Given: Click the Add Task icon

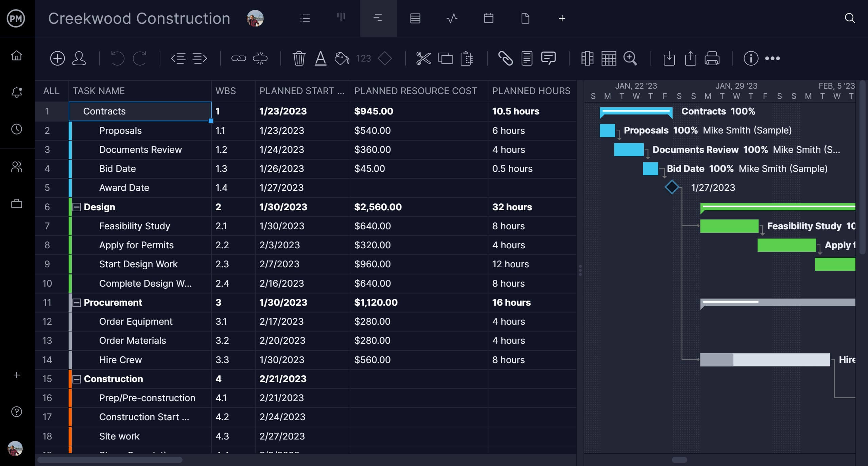Looking at the screenshot, I should click(57, 58).
